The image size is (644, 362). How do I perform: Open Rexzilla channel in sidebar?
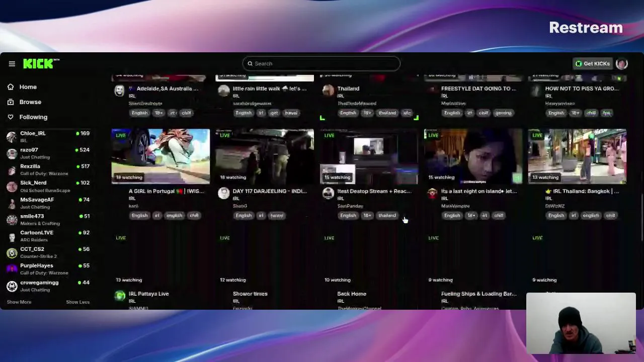(x=48, y=170)
